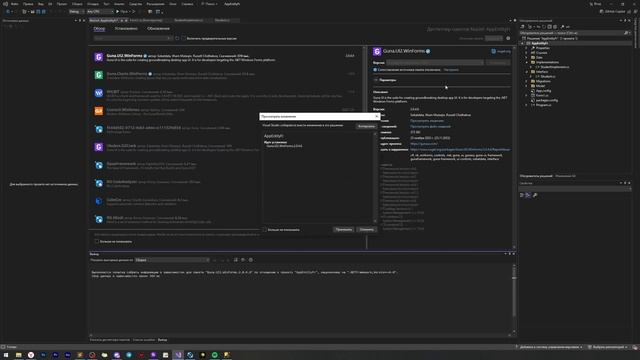Expand the Data folder in Solution Explorer
The width and height of the screenshot is (640, 360).
tap(527, 58)
